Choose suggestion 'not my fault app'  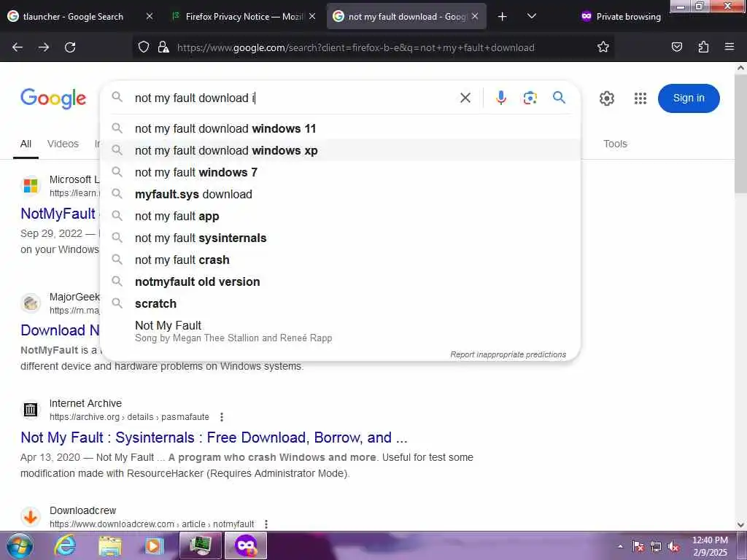(x=341, y=216)
